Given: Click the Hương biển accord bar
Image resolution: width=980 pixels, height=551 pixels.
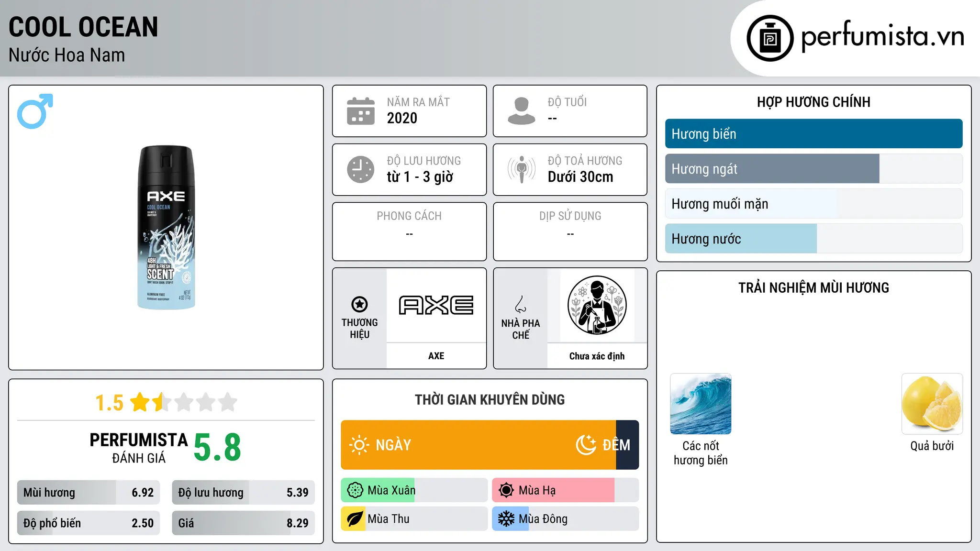Looking at the screenshot, I should pos(813,134).
